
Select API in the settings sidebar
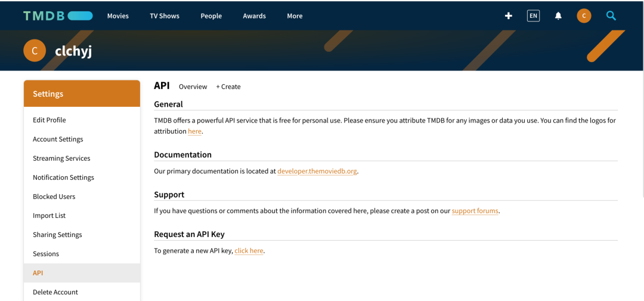(x=82, y=273)
